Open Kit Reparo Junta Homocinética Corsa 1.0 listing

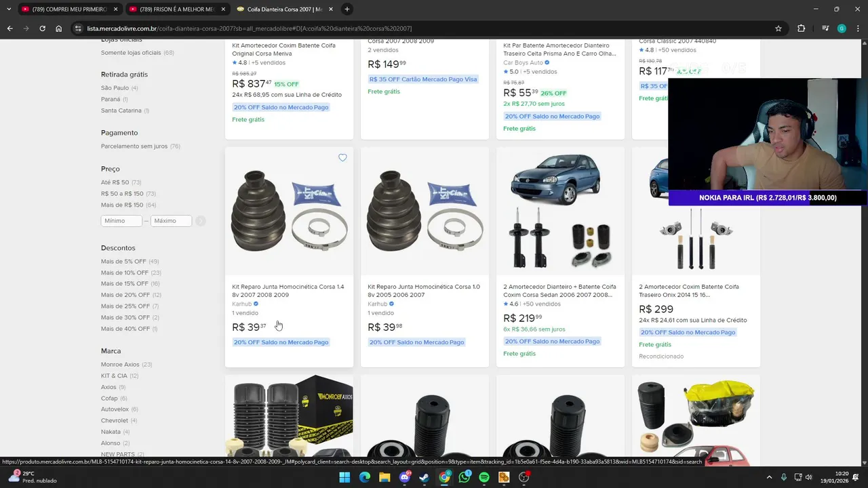pyautogui.click(x=424, y=291)
